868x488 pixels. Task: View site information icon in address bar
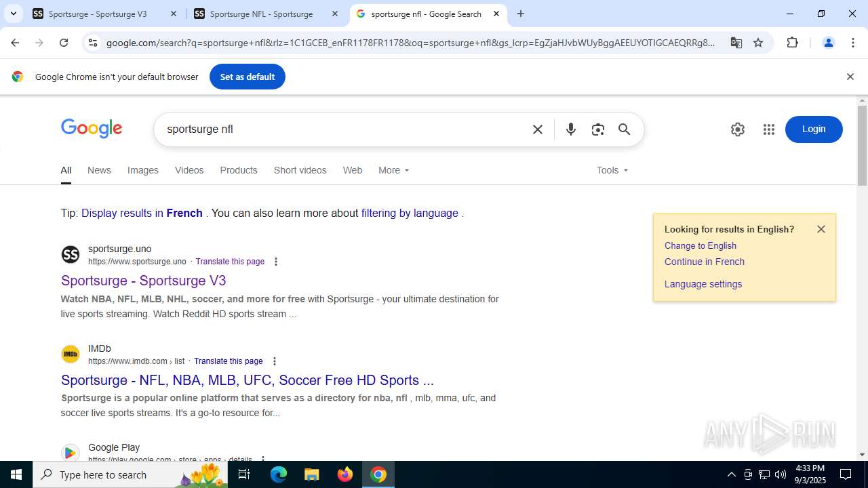pyautogui.click(x=93, y=43)
